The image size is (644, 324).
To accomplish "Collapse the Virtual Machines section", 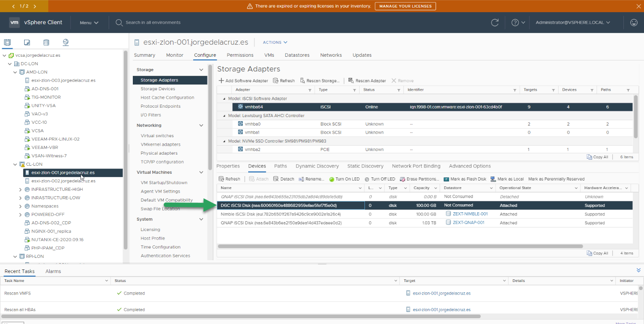I will (x=201, y=173).
